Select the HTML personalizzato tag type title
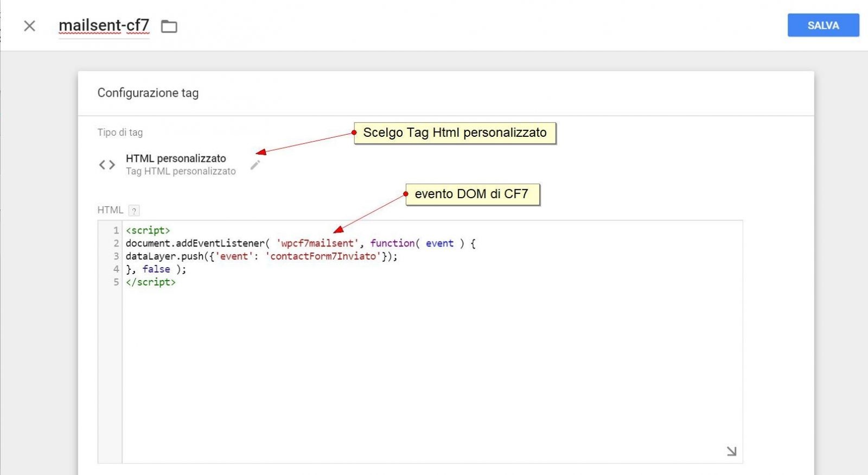Viewport: 868px width, 475px height. (176, 159)
